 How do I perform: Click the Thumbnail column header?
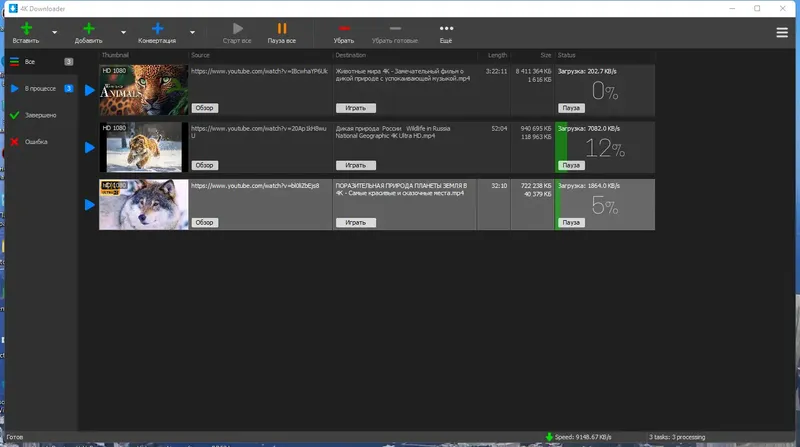coord(115,55)
